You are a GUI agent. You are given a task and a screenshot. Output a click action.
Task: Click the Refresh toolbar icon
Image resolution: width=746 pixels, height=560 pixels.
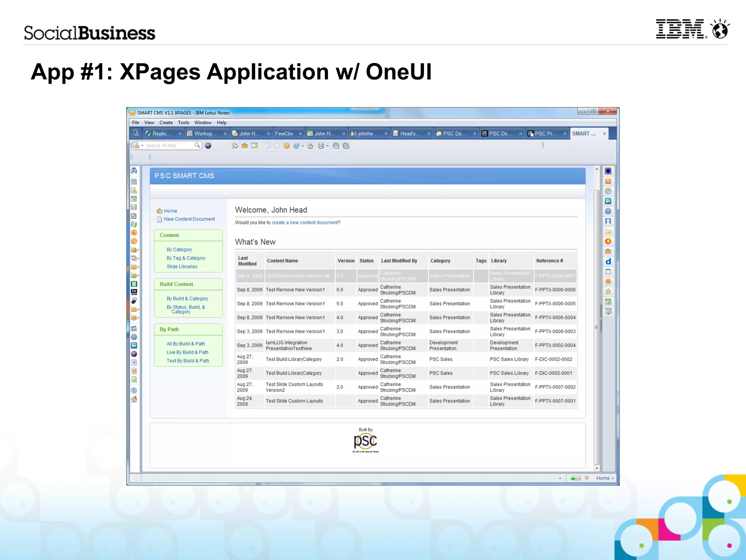coord(297,146)
